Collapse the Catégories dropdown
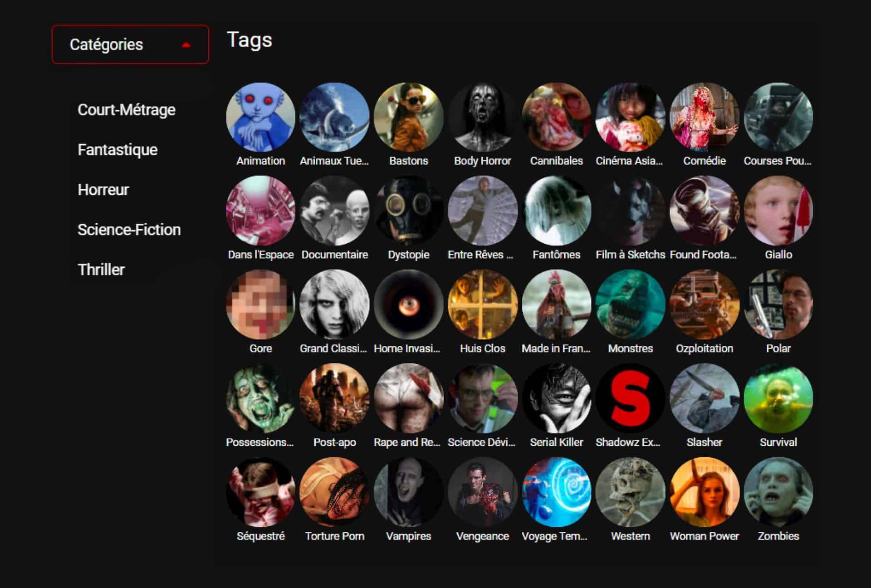Viewport: 871px width, 588px height. coord(130,44)
